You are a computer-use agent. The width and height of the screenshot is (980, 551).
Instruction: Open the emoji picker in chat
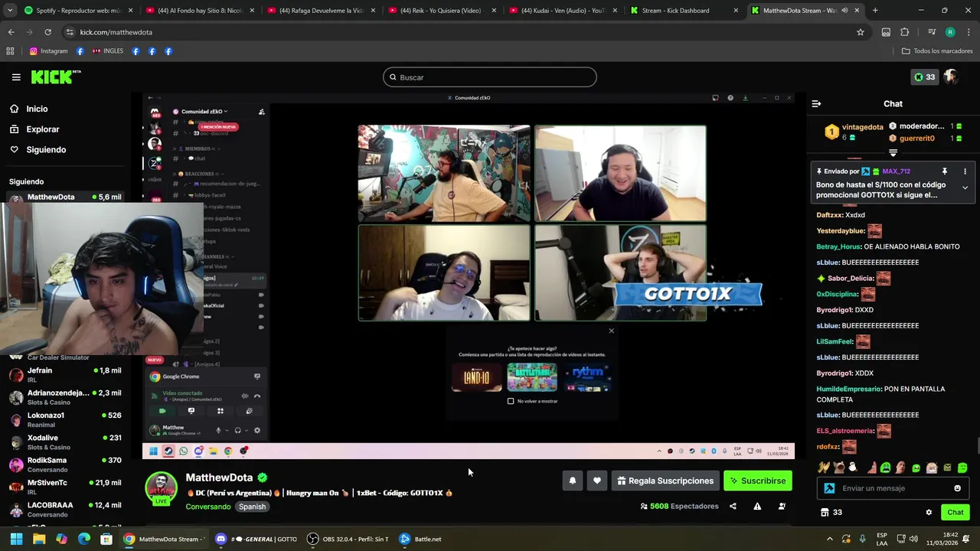(957, 488)
